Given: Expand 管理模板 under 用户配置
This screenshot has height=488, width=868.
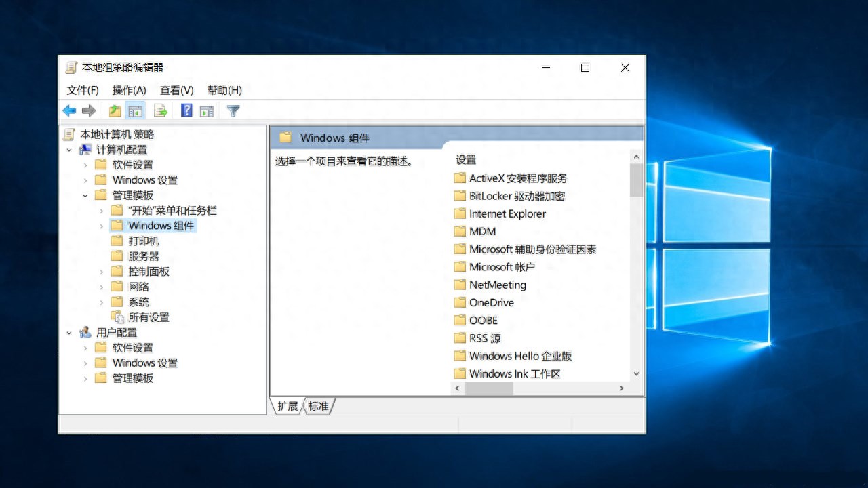Looking at the screenshot, I should click(85, 378).
